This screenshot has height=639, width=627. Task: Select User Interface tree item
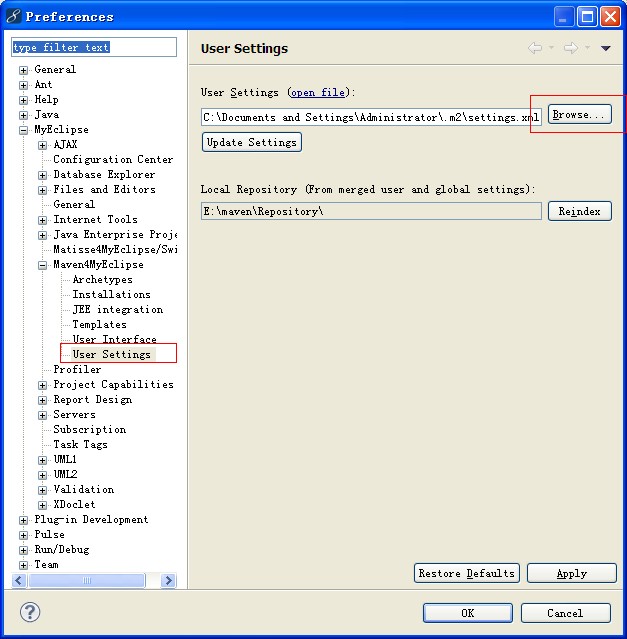click(114, 339)
